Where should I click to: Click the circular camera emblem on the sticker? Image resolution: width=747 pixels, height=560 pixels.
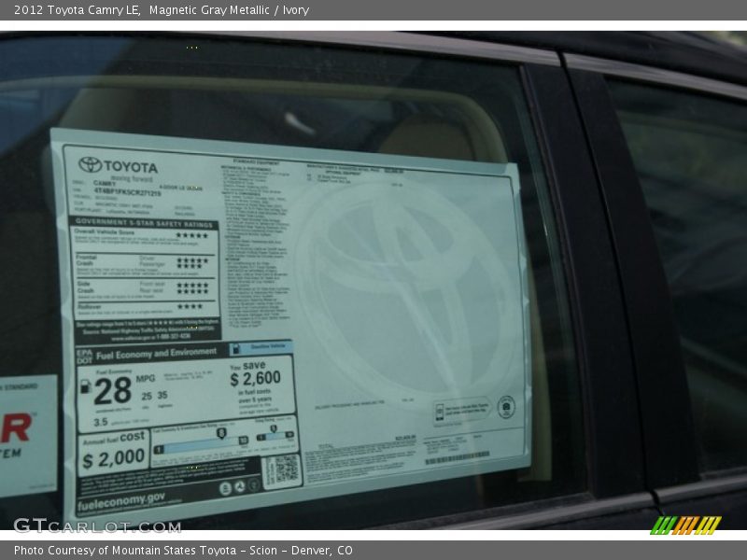[x=505, y=408]
